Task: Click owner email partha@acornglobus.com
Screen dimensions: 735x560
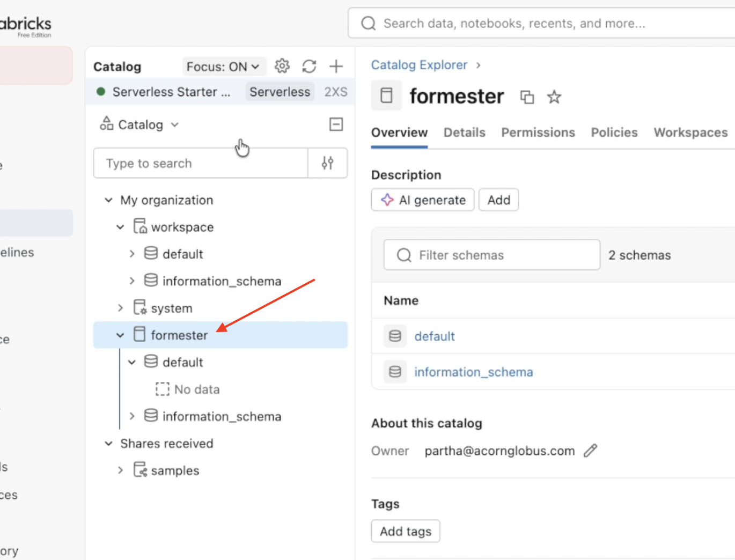Action: click(499, 451)
